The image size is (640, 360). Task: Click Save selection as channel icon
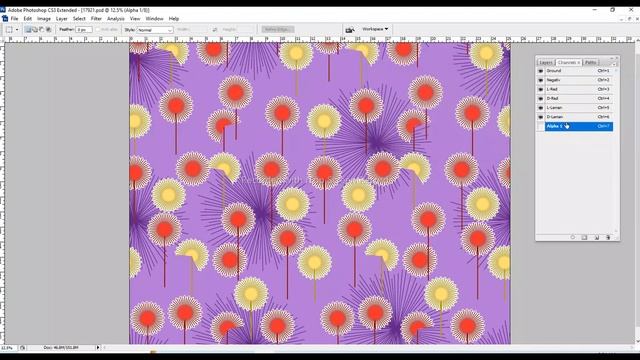pyautogui.click(x=584, y=237)
